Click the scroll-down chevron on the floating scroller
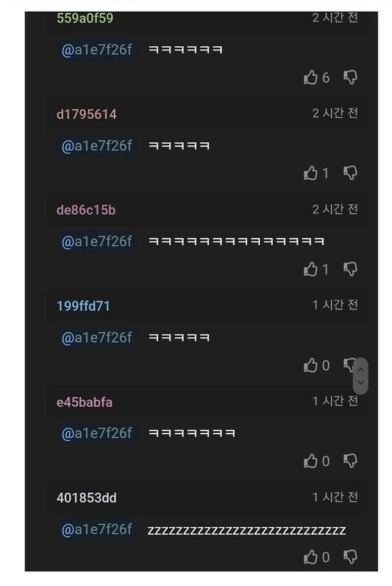The height and width of the screenshot is (586, 392). pyautogui.click(x=361, y=382)
